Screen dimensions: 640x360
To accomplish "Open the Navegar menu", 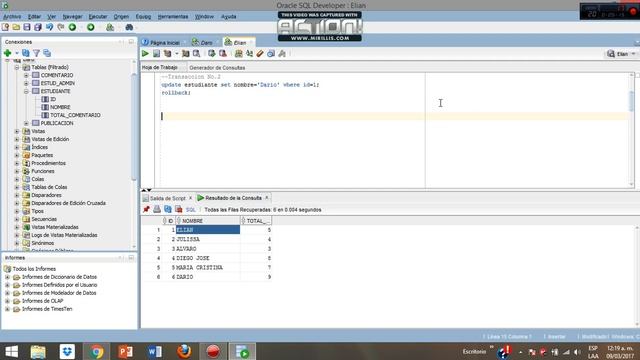I will pos(72,17).
